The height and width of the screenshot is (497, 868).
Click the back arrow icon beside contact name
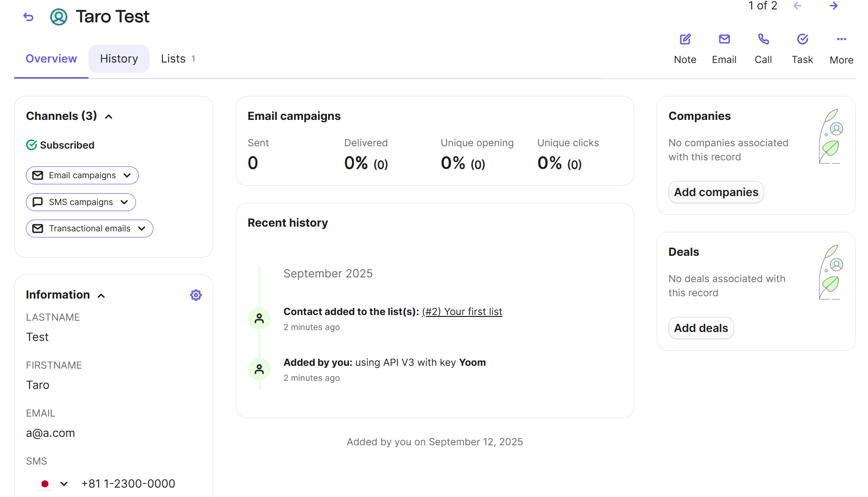(x=29, y=17)
